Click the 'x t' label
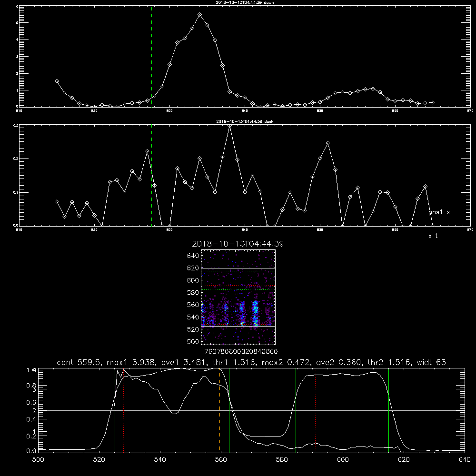This screenshot has height=476, width=476. pos(433,236)
